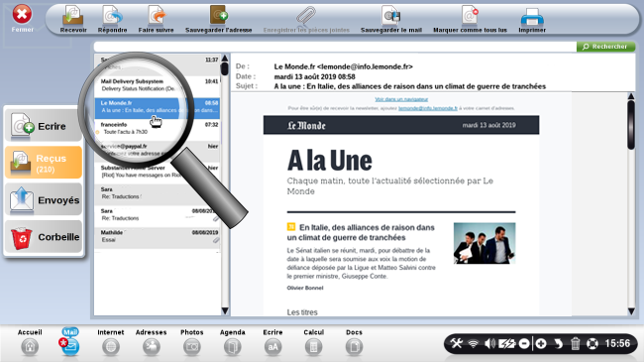Click the email body scroll-down arrow
Viewport: 644px width, 362px height.
click(x=631, y=311)
